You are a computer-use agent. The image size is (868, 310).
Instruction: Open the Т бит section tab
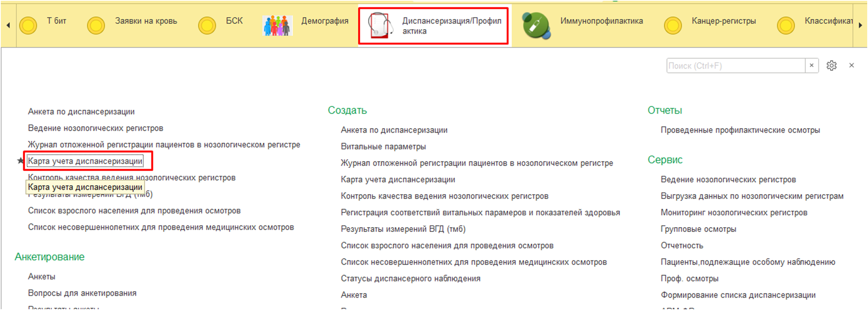click(56, 21)
